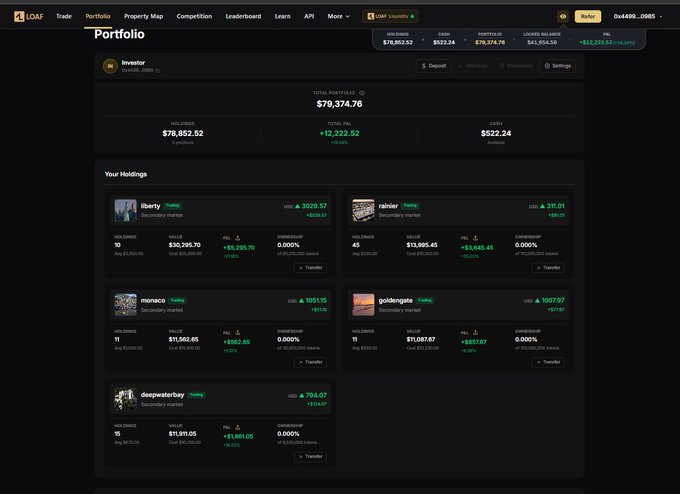
Task: Open portfolio Settings button
Action: (x=558, y=66)
